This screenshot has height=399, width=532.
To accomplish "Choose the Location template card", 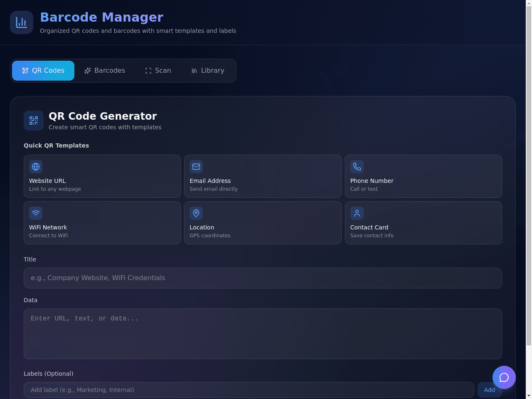I will click(263, 223).
